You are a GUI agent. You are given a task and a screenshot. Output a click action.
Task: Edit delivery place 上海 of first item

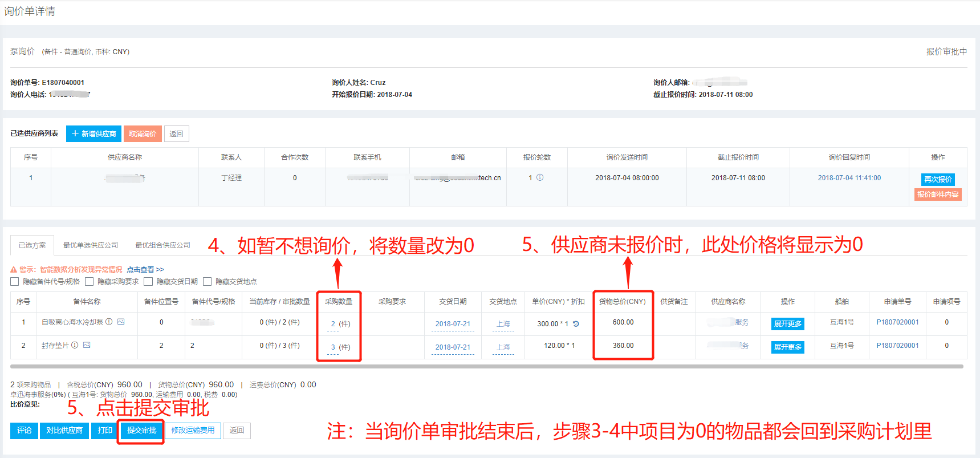tap(503, 323)
